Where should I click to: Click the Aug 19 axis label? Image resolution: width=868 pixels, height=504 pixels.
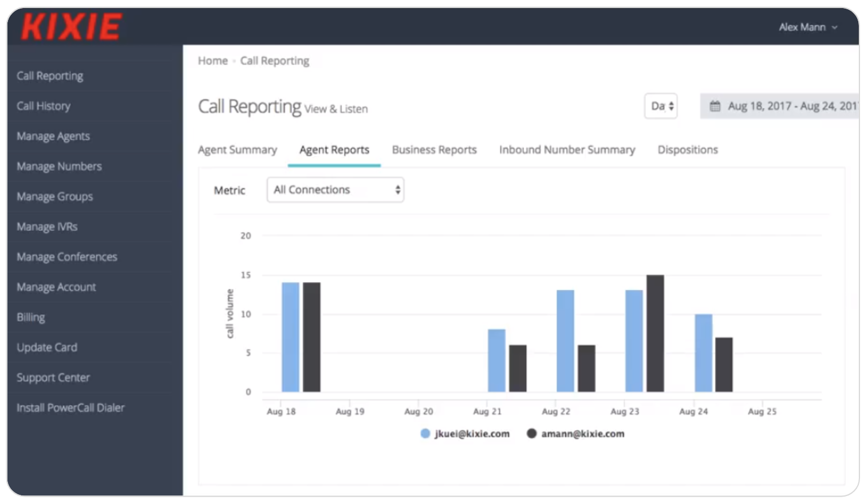(x=350, y=411)
